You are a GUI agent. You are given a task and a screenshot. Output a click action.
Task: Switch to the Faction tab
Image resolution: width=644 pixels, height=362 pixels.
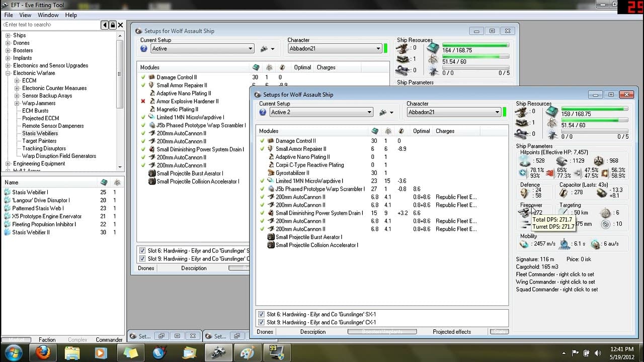coord(47,340)
